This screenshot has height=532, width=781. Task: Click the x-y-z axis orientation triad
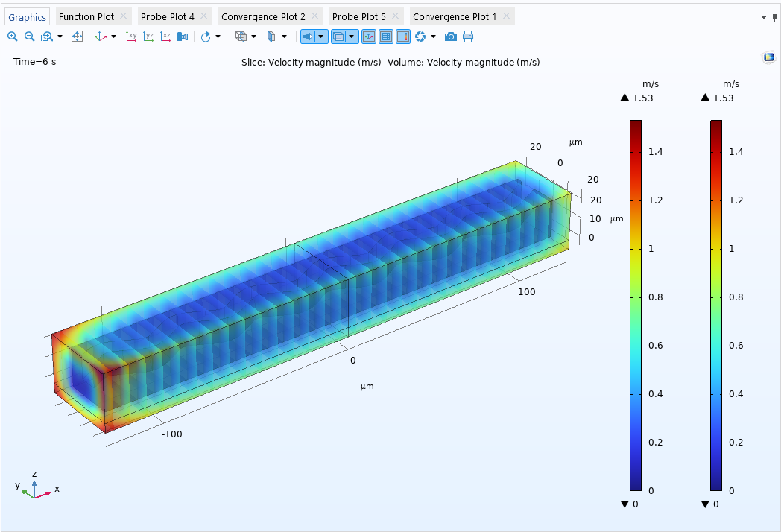click(34, 486)
